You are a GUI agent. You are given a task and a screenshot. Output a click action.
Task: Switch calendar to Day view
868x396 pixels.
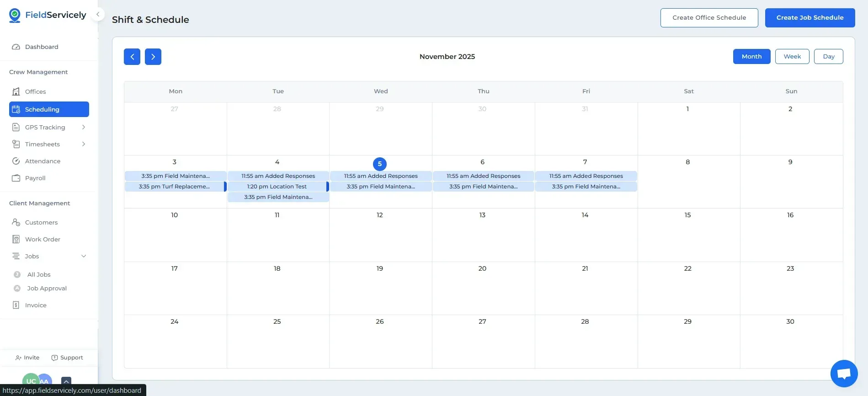pos(828,57)
